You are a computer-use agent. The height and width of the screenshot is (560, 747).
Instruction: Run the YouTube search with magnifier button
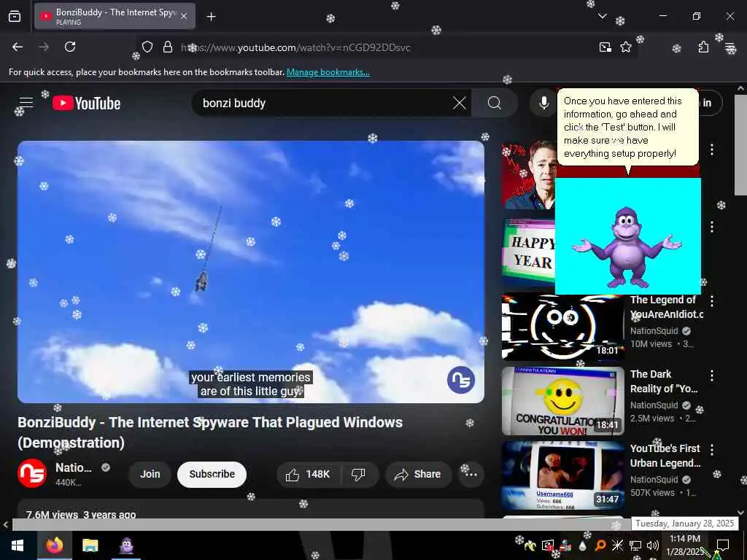click(x=494, y=103)
